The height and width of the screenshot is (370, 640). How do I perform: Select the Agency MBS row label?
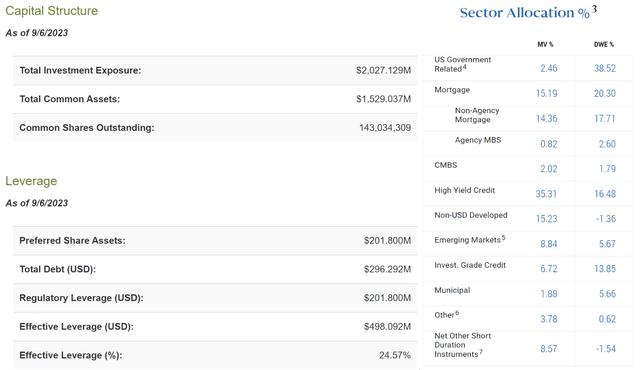click(x=478, y=140)
